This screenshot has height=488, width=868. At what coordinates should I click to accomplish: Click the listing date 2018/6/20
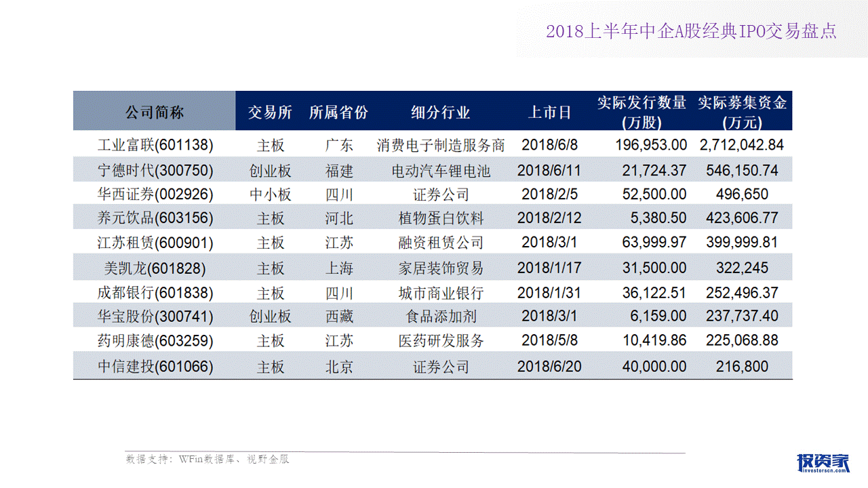coord(549,367)
